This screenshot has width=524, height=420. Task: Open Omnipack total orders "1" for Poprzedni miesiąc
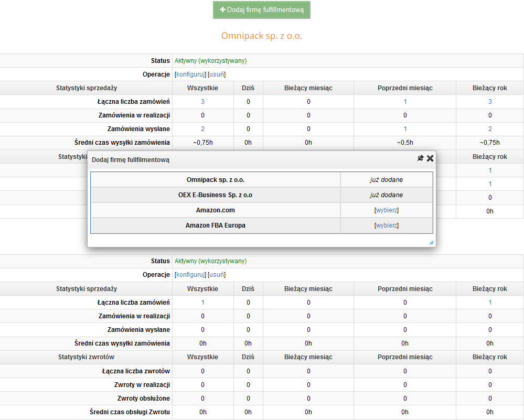pos(405,102)
